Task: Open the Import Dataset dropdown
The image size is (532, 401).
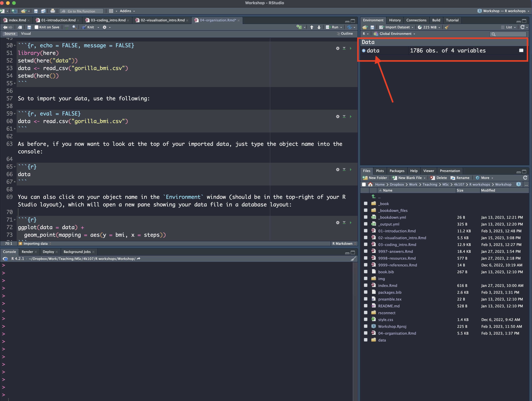Action: coord(397,27)
